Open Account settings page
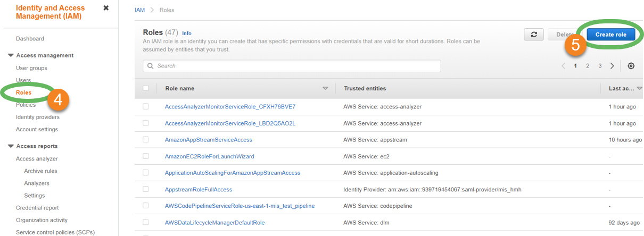The image size is (644, 236). point(37,129)
